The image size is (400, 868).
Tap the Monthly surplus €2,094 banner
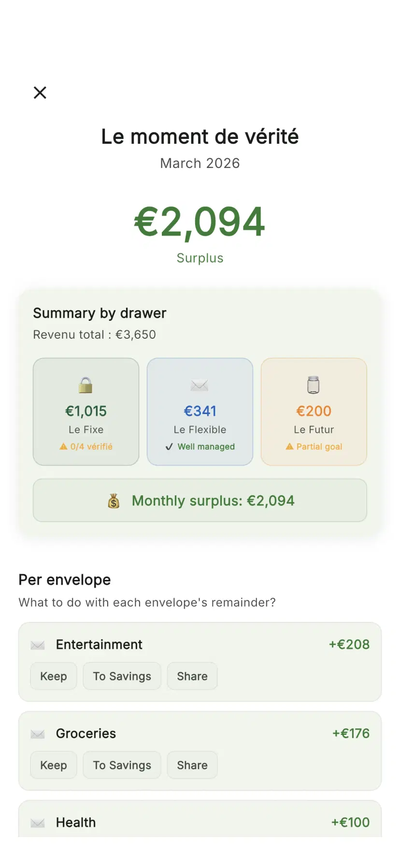[200, 501]
